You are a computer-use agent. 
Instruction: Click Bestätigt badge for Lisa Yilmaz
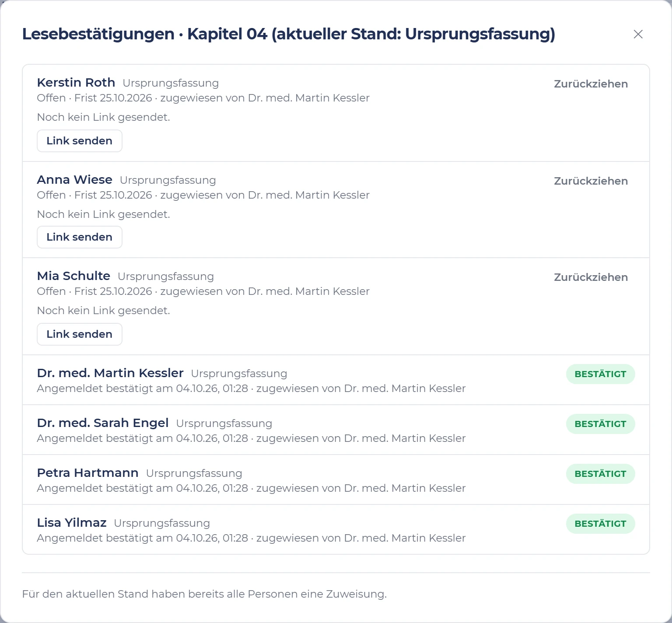(600, 524)
